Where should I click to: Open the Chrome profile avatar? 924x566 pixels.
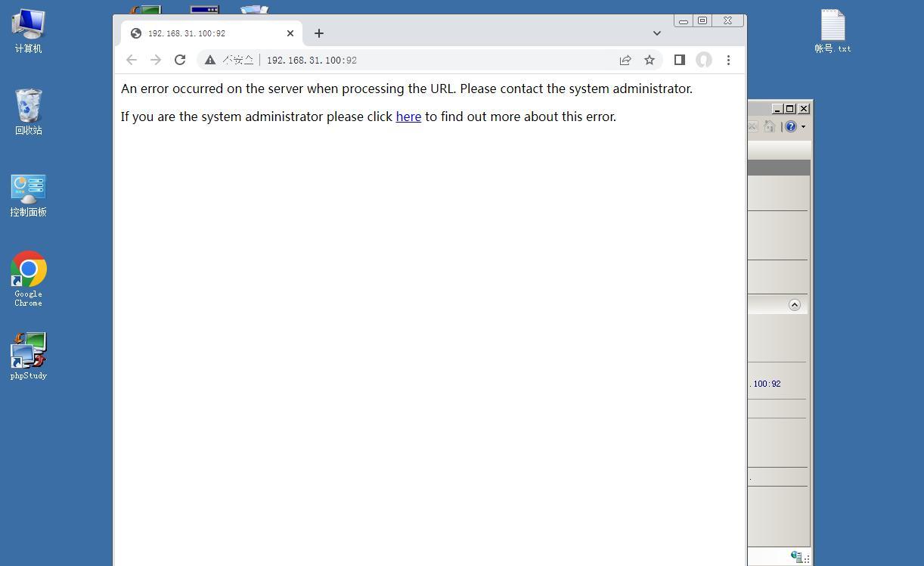point(704,60)
